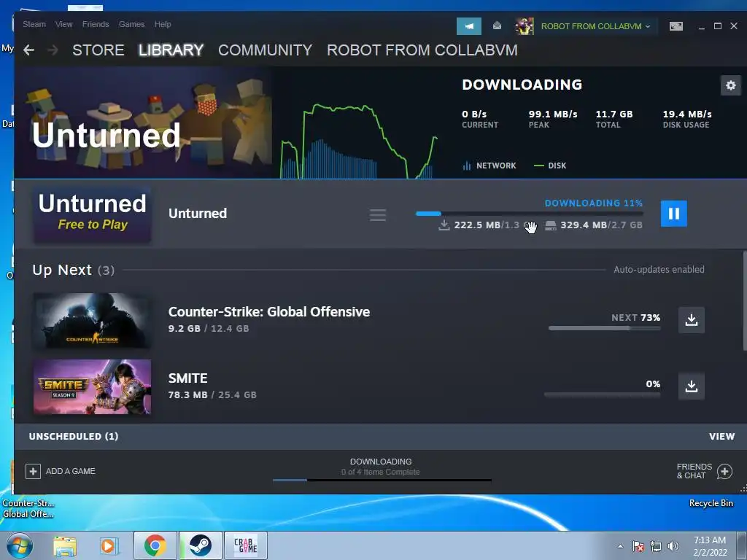This screenshot has height=560, width=747.
Task: Open the Unturned Free to Play thumbnail
Action: pyautogui.click(x=92, y=214)
